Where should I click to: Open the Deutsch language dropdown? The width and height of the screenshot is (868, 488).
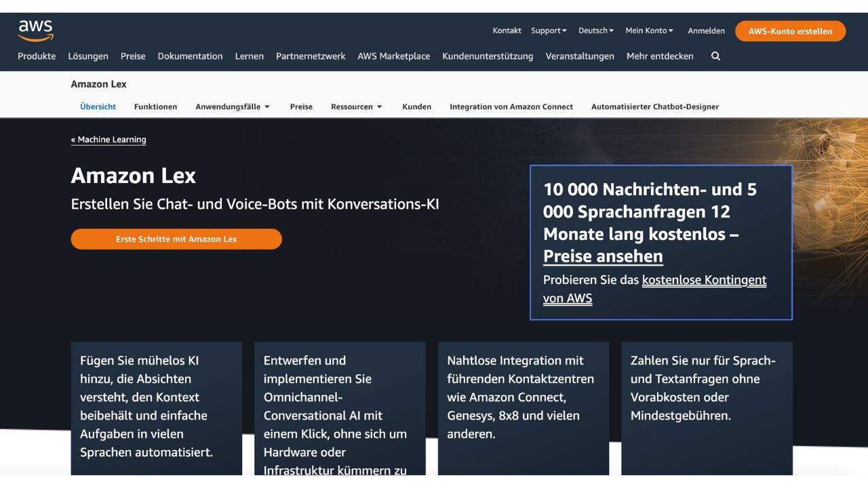595,30
